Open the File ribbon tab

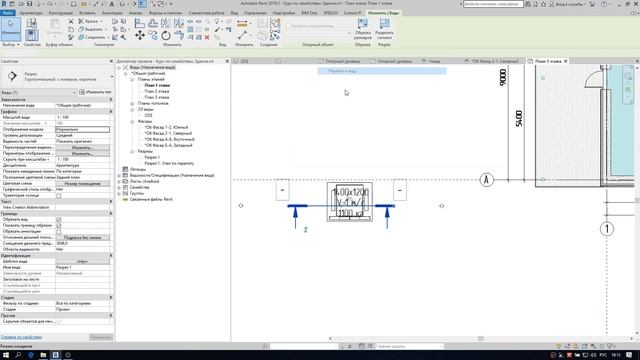pos(8,13)
